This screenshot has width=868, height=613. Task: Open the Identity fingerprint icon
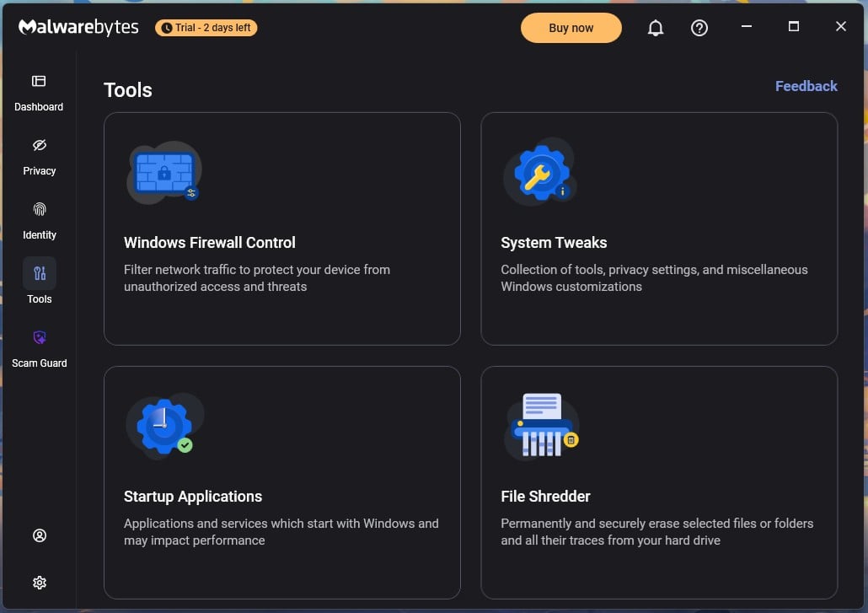(x=40, y=209)
